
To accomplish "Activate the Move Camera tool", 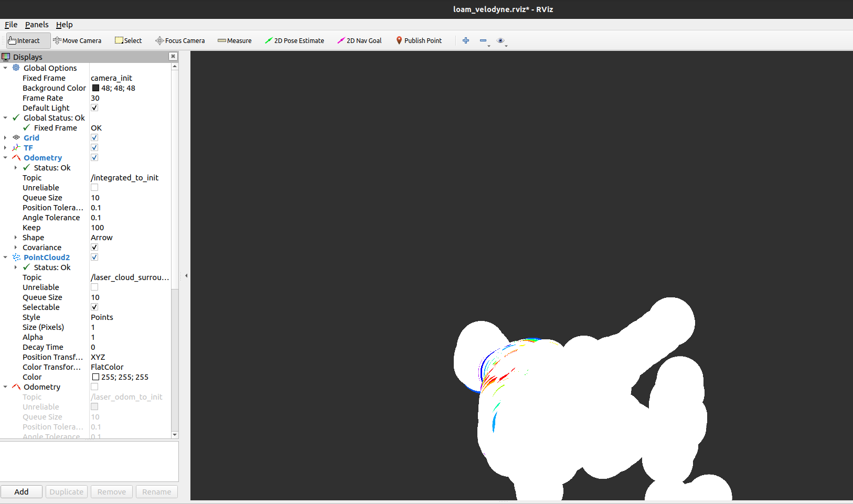I will point(77,40).
